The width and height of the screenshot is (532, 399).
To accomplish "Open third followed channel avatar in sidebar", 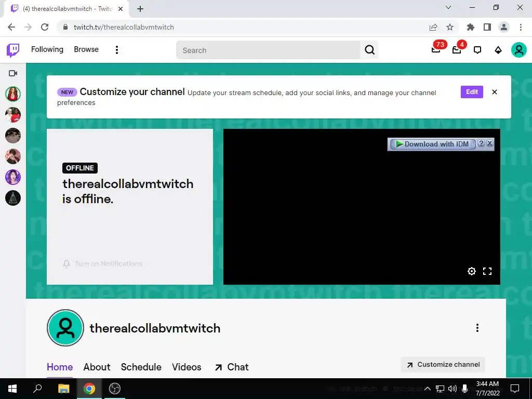I will [x=13, y=136].
